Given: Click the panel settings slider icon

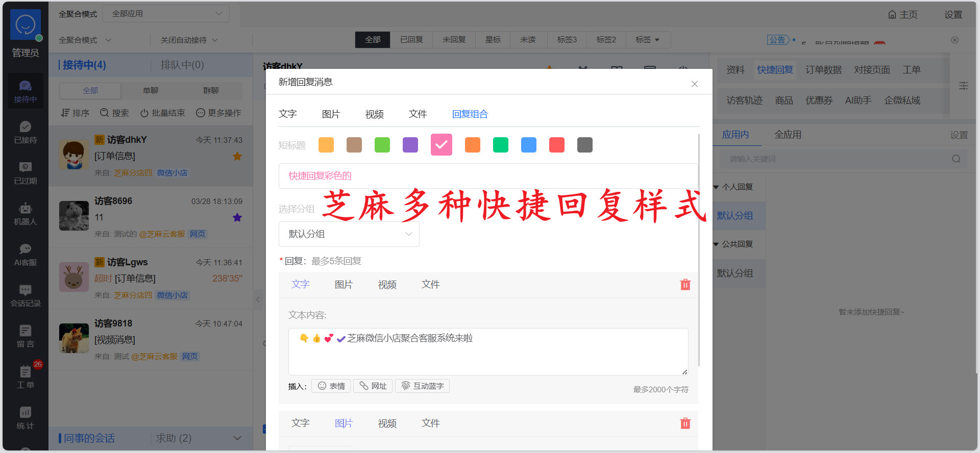Looking at the screenshot, I should pos(964,86).
